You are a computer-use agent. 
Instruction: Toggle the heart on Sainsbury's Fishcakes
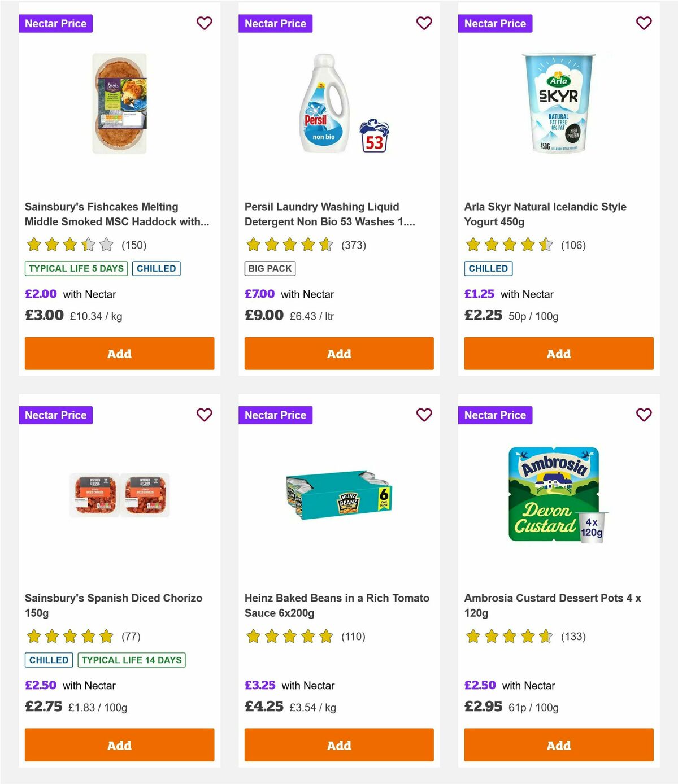(x=205, y=23)
